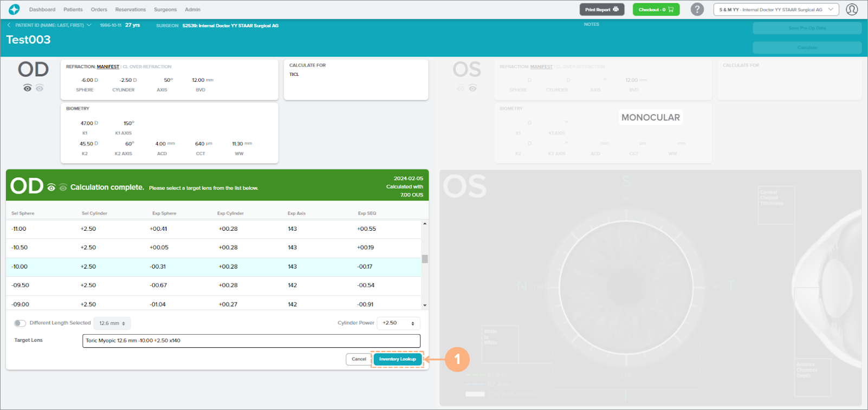Switch OD refraction to CL Over-Refraction
The height and width of the screenshot is (410, 868).
[147, 67]
